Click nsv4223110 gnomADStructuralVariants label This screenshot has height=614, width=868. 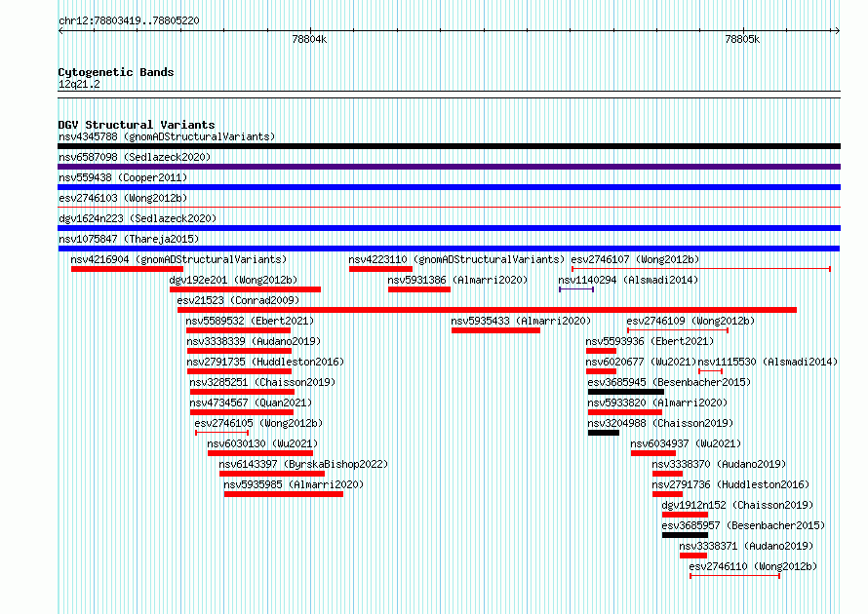click(x=456, y=259)
